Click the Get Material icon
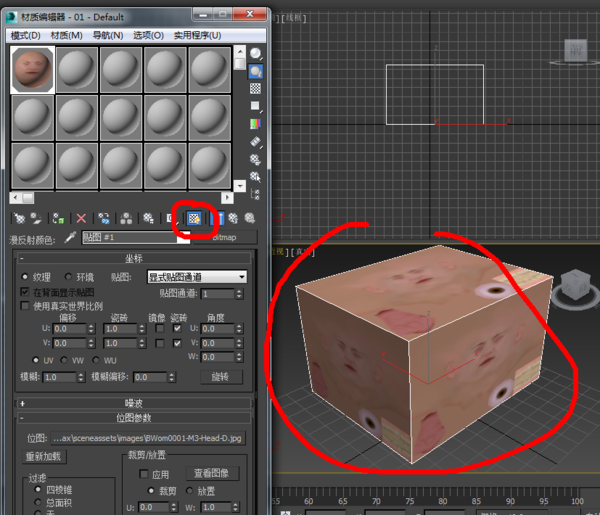This screenshot has height=515, width=600. pyautogui.click(x=19, y=218)
